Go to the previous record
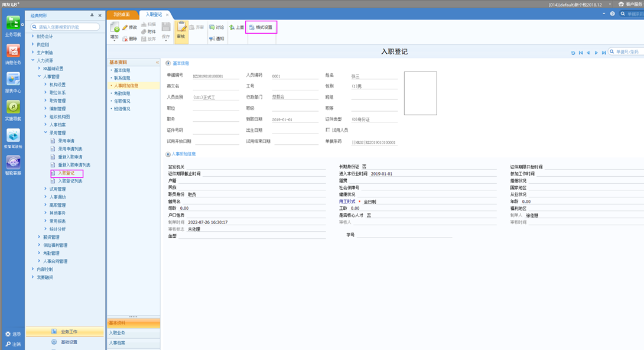The image size is (644, 350). click(x=588, y=53)
